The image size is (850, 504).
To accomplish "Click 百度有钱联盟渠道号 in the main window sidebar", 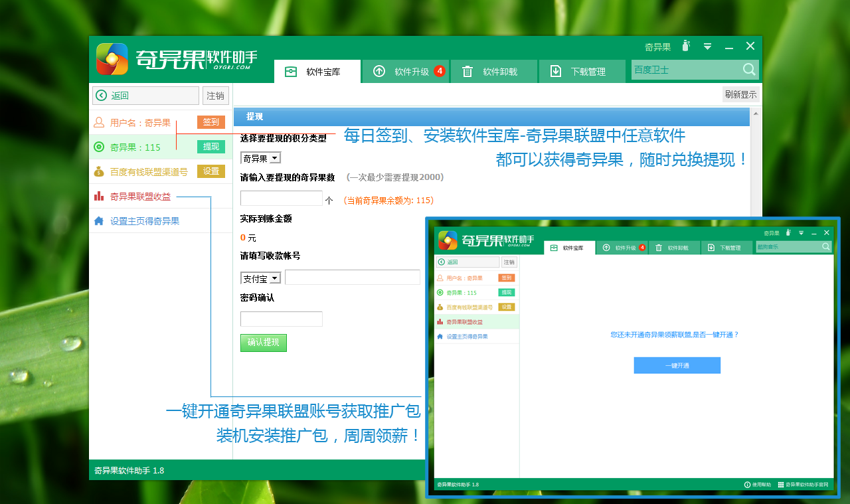I will (x=149, y=172).
